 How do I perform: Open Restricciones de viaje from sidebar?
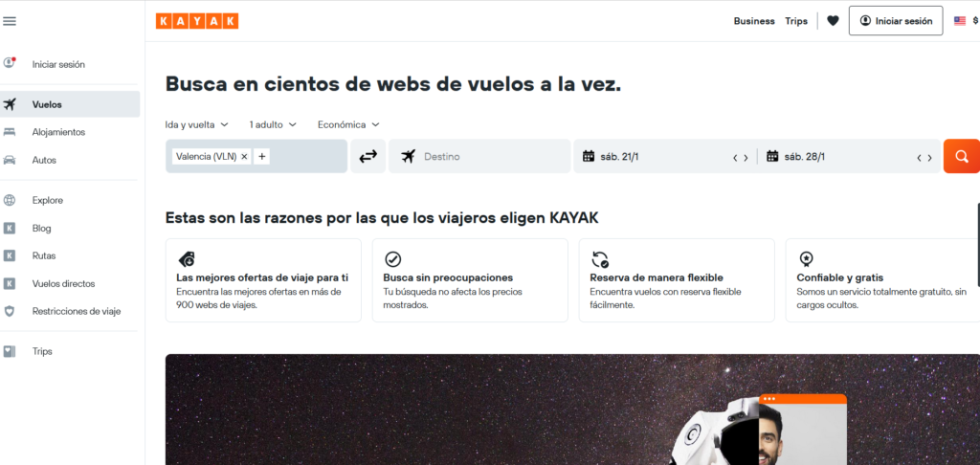click(x=70, y=311)
